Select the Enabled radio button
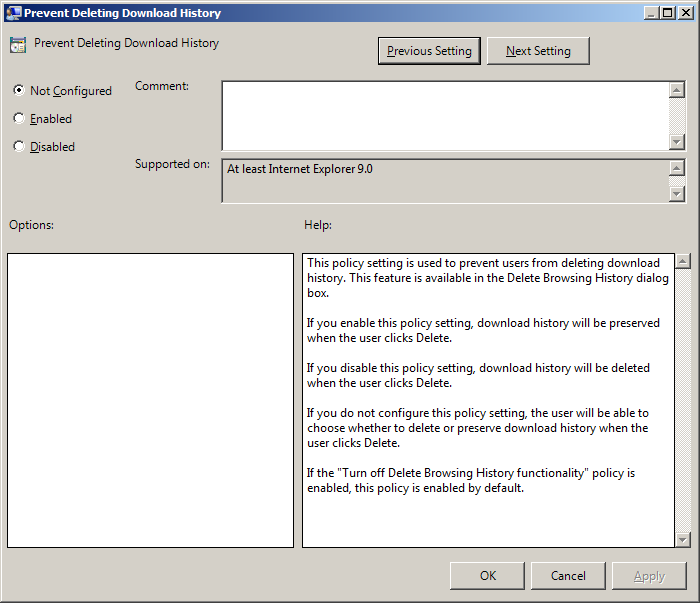700x603 pixels. [x=19, y=118]
